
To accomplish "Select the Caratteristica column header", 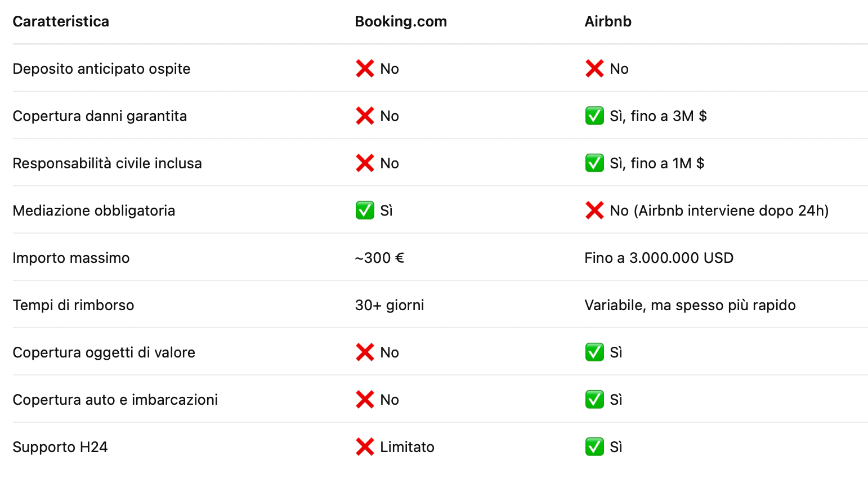I will coord(61,21).
